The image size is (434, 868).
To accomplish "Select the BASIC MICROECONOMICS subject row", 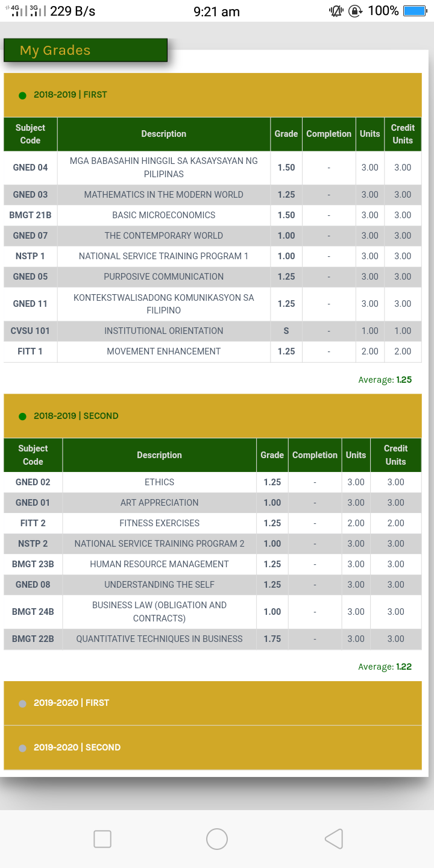I will [x=213, y=215].
